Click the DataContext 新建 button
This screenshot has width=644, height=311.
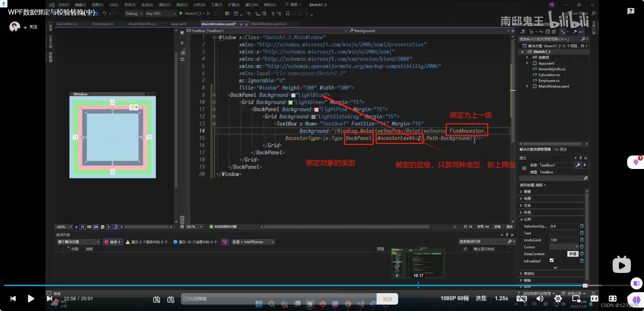tap(573, 254)
